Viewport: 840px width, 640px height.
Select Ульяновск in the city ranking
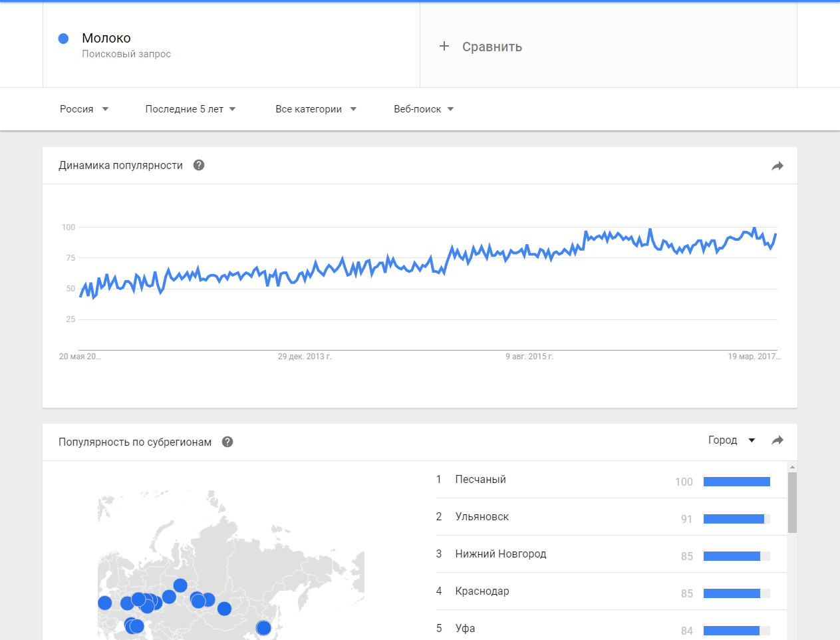point(482,516)
